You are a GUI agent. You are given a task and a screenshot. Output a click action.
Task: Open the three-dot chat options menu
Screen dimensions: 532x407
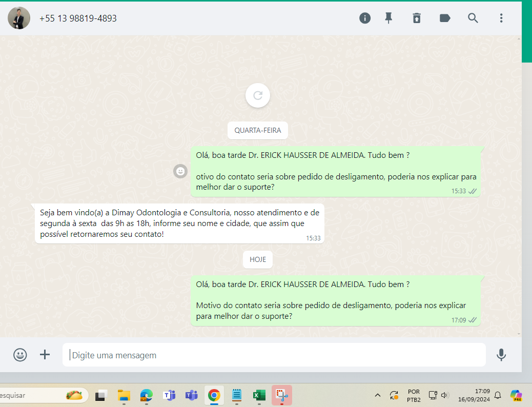click(501, 18)
